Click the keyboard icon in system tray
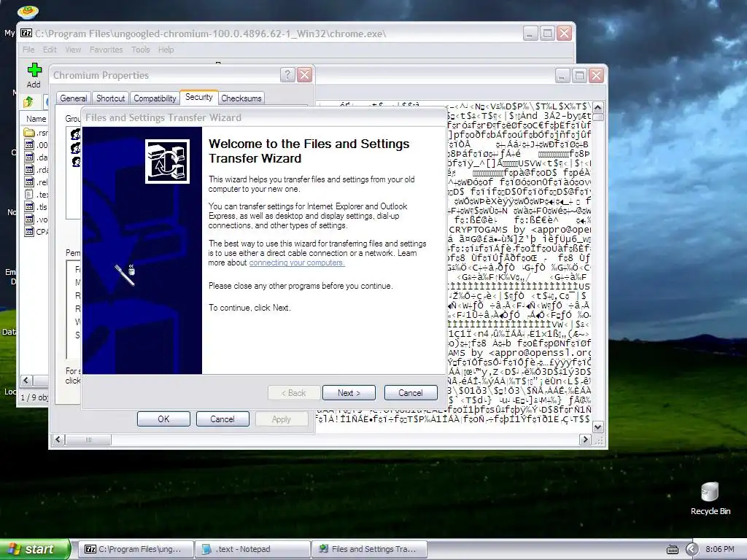The image size is (747, 560). click(672, 550)
